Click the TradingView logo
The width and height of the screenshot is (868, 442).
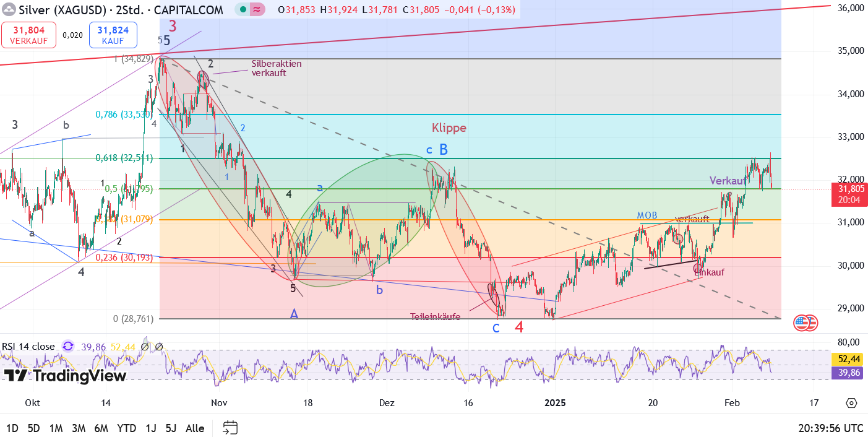coord(65,376)
